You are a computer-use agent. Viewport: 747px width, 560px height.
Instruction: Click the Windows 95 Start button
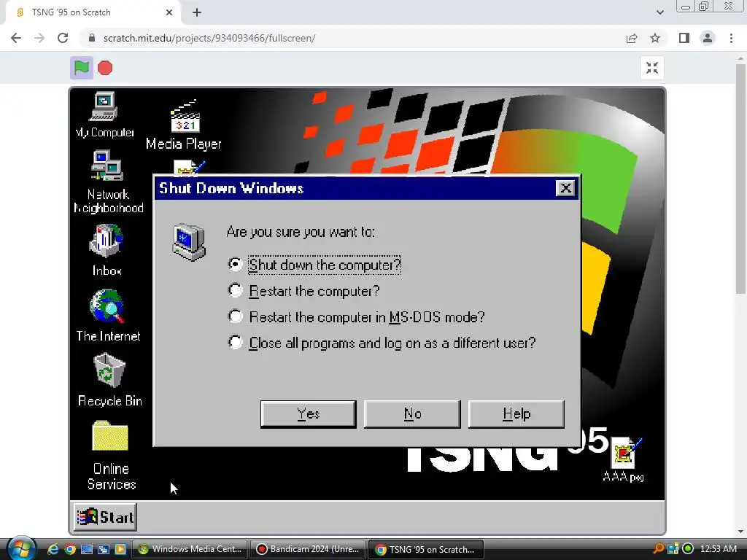click(x=106, y=517)
